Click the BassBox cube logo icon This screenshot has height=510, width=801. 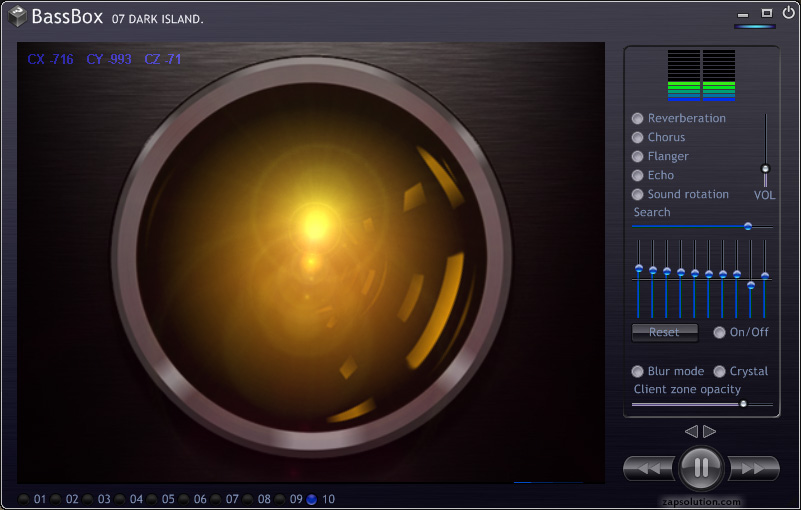18,16
